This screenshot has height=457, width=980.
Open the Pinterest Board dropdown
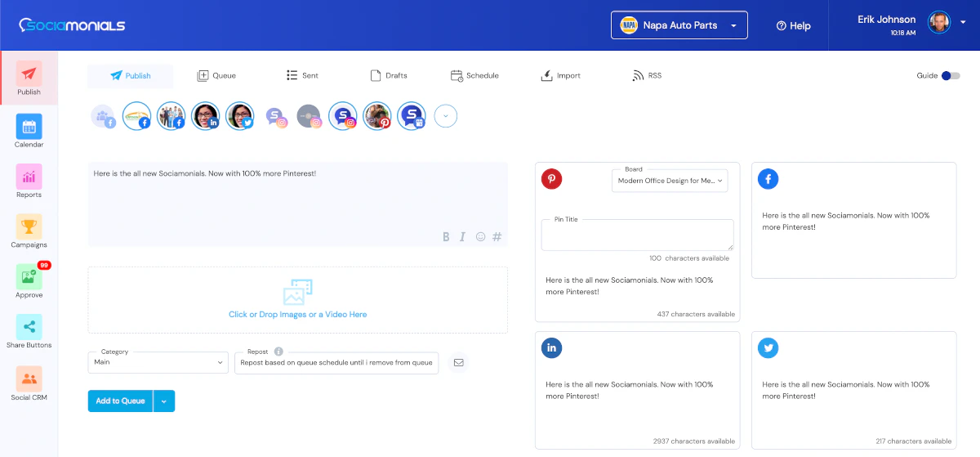(x=670, y=181)
